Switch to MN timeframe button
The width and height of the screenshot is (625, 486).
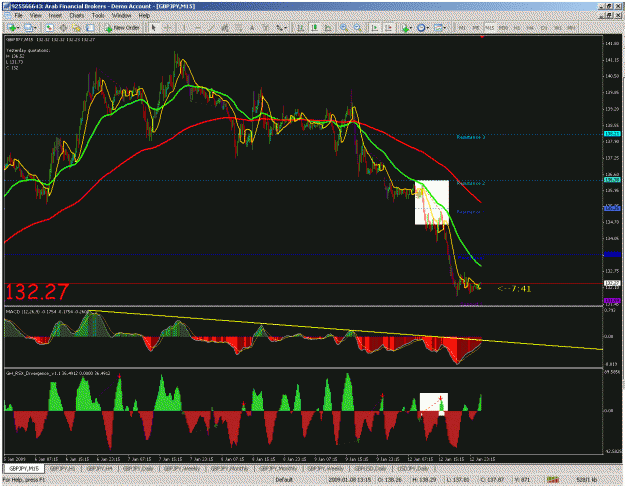[572, 28]
